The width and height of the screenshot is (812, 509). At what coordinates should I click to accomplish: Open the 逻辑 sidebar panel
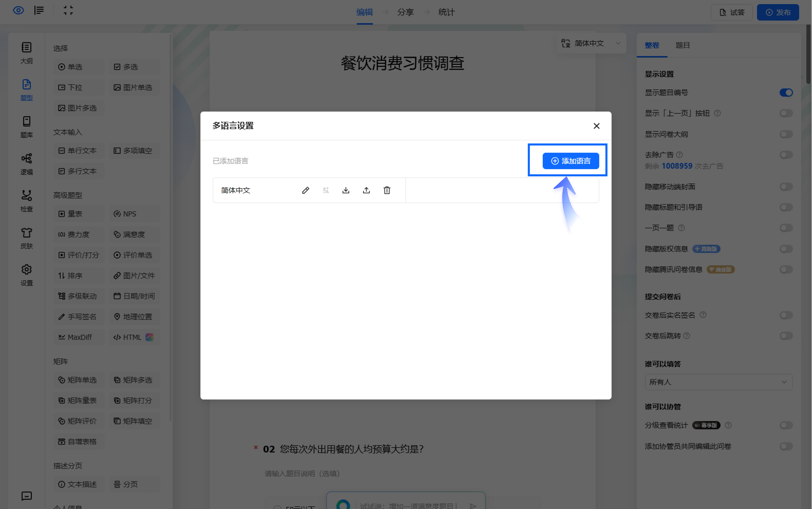26,164
